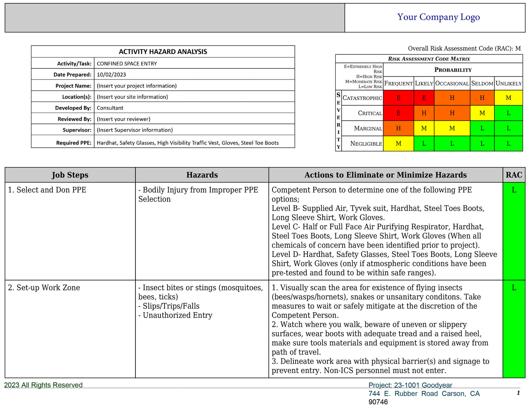532x408 pixels.
Task: Select the Activity/Task field 'CONFINED SPACE ENTRY'
Action: click(127, 64)
